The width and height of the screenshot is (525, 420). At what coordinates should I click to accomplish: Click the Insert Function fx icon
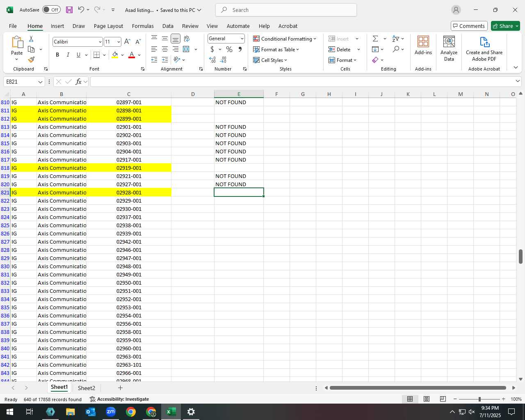tap(79, 82)
